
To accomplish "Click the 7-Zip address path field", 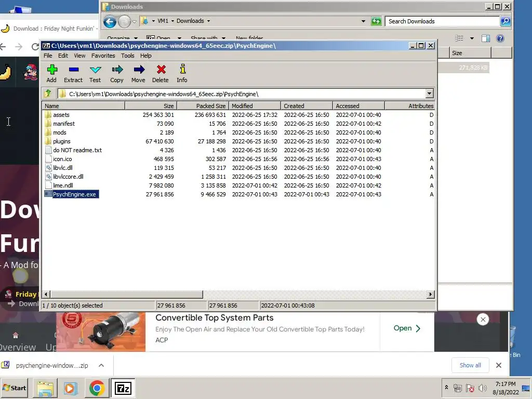I will point(241,94).
